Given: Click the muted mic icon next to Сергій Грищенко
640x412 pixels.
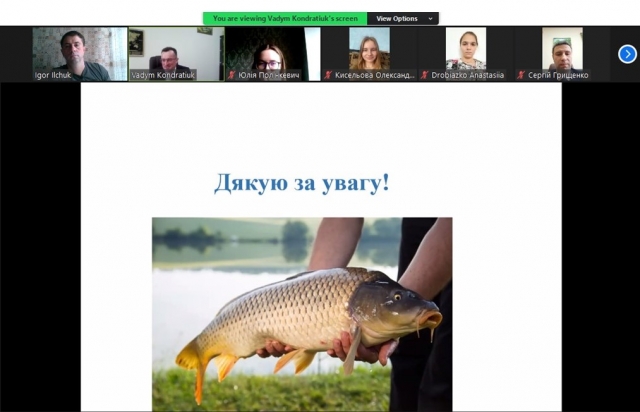Looking at the screenshot, I should coord(521,75).
